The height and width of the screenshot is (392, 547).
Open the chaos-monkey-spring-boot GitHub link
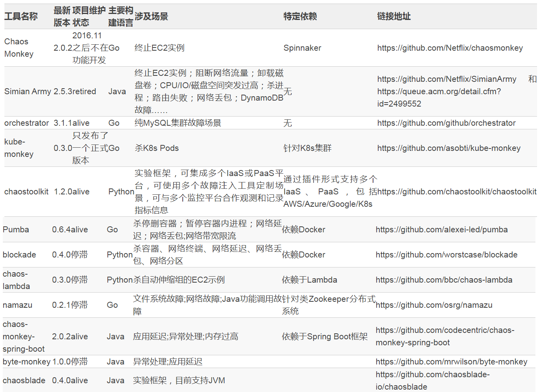pos(445,337)
